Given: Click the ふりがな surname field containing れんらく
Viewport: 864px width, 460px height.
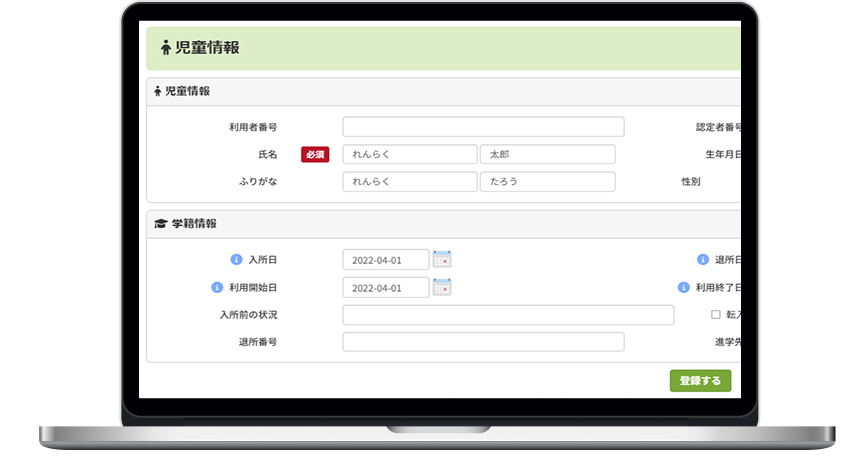Looking at the screenshot, I should tap(409, 182).
